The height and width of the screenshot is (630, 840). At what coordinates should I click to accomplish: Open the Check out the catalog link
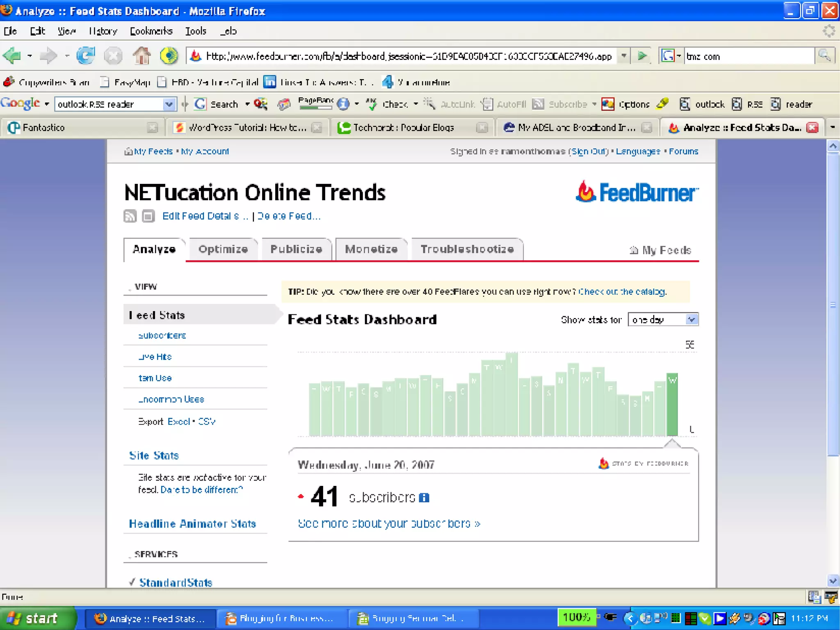coord(622,292)
